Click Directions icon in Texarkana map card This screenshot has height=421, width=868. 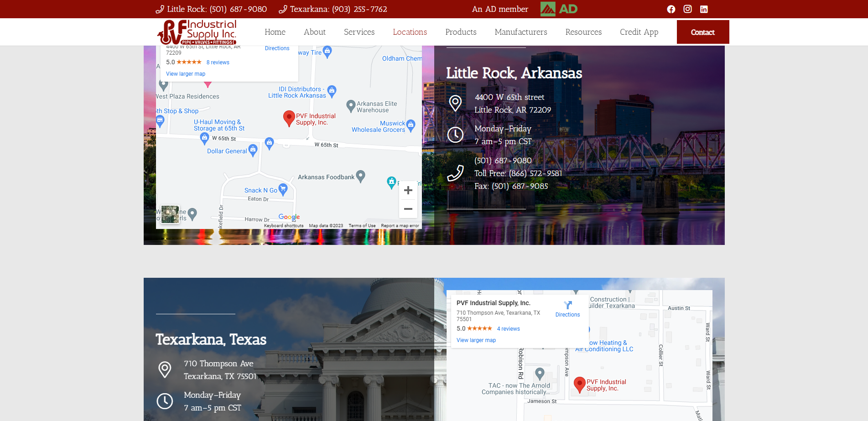tap(568, 305)
